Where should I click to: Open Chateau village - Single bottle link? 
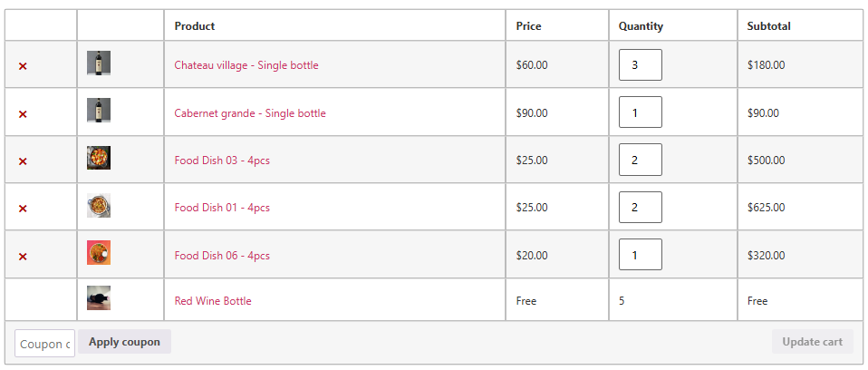(246, 64)
